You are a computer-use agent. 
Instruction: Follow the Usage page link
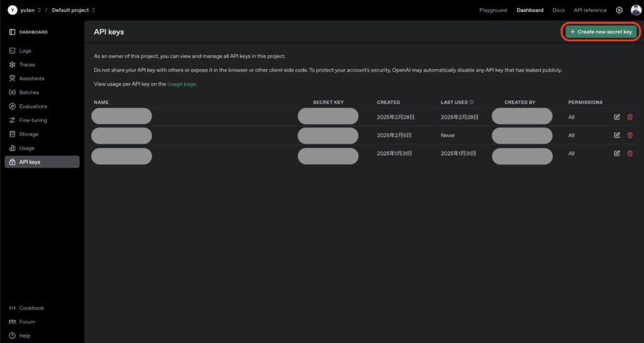[181, 84]
